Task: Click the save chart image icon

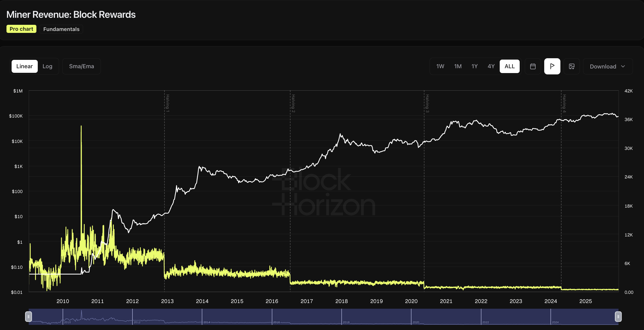Action: 571,66
